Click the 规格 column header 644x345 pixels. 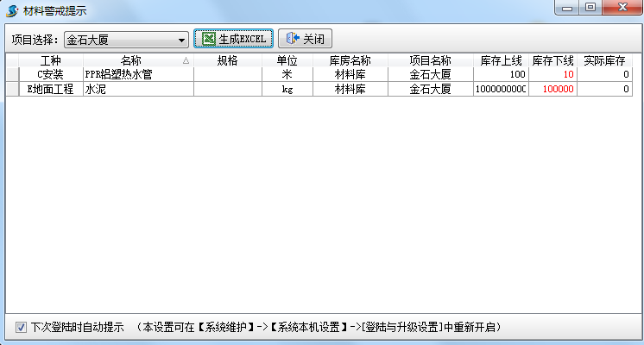[x=227, y=61]
